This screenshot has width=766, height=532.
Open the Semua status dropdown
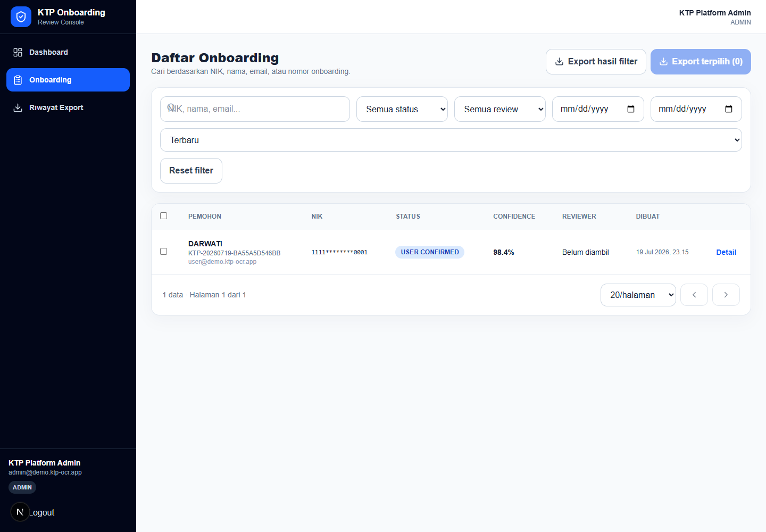402,109
